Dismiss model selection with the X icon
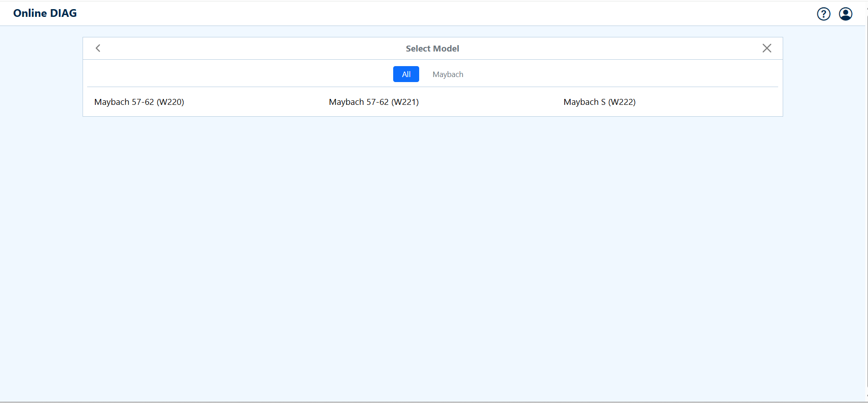This screenshot has width=868, height=403. [x=766, y=48]
